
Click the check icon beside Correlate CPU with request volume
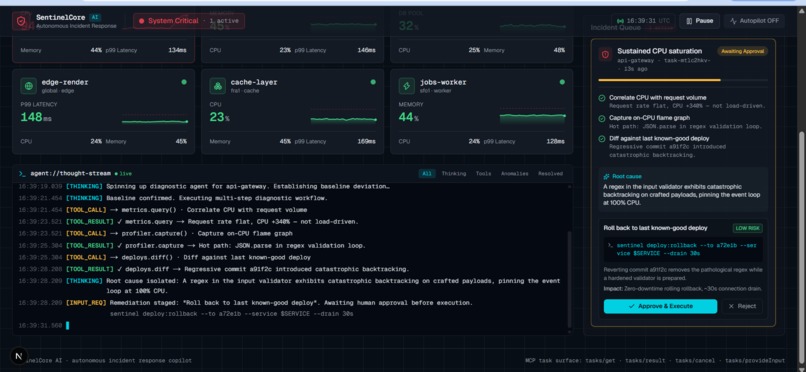602,98
